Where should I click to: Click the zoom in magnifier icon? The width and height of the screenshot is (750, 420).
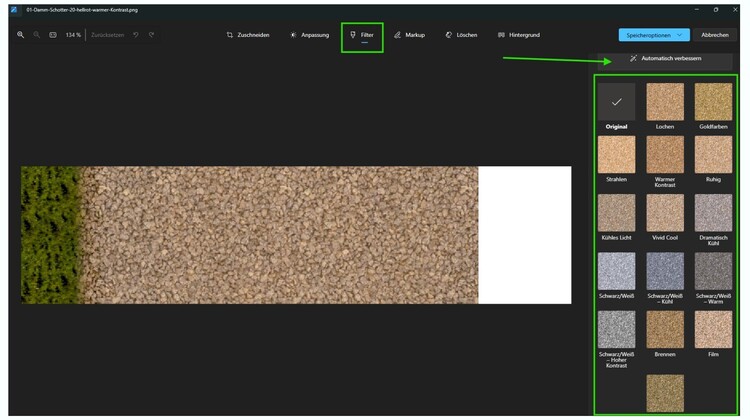[x=20, y=35]
